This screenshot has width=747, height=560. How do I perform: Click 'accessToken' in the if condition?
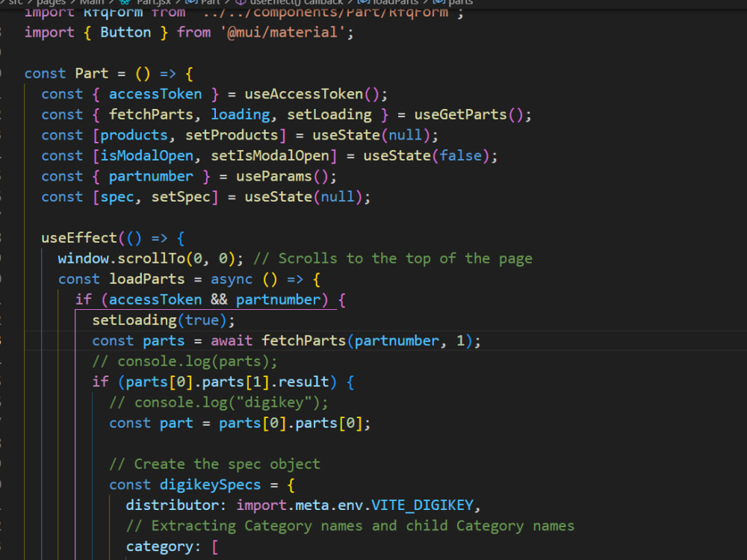pyautogui.click(x=155, y=299)
